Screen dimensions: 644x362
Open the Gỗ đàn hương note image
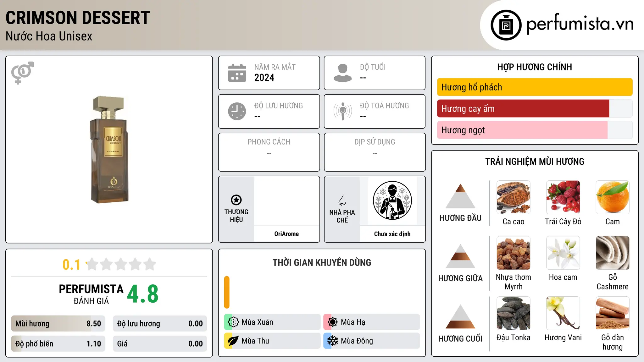click(613, 313)
